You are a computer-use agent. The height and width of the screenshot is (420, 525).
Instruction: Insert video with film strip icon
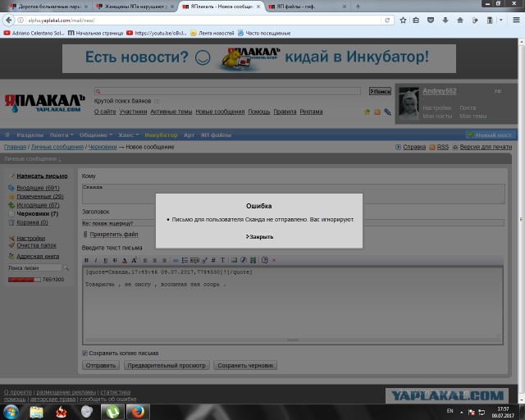(253, 260)
